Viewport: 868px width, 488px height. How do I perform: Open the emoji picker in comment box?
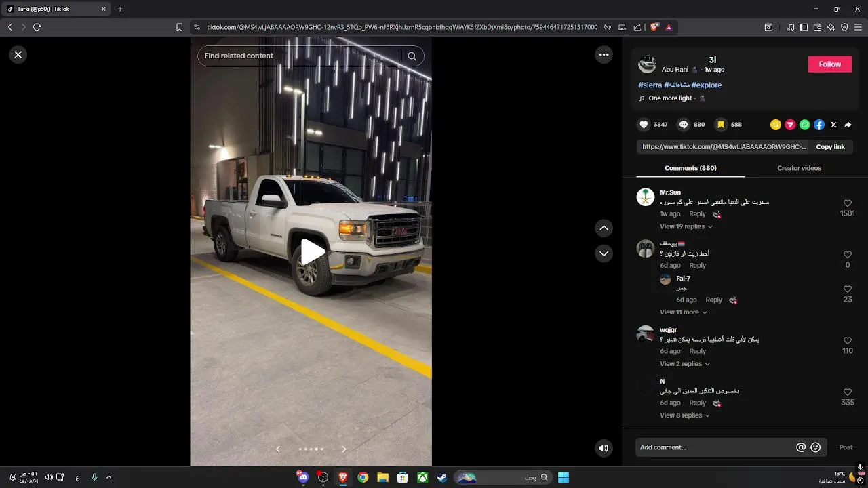pyautogui.click(x=816, y=447)
